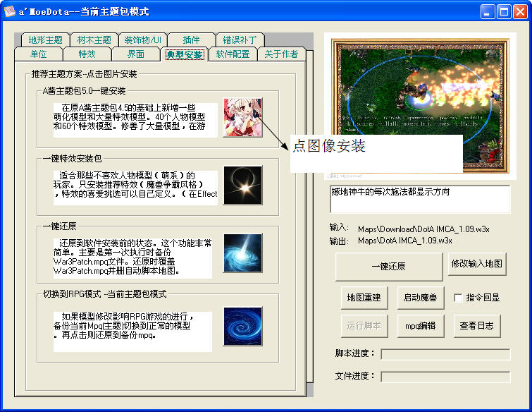Click the 切换到RPG模式 group label
532x412 pixels.
pyautogui.click(x=105, y=293)
